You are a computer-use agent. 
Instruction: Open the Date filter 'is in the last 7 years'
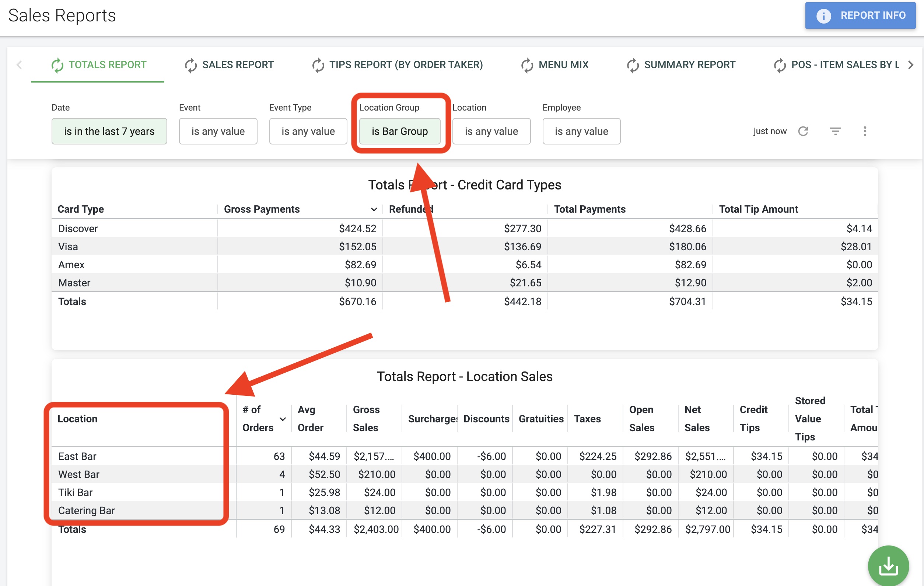point(109,131)
